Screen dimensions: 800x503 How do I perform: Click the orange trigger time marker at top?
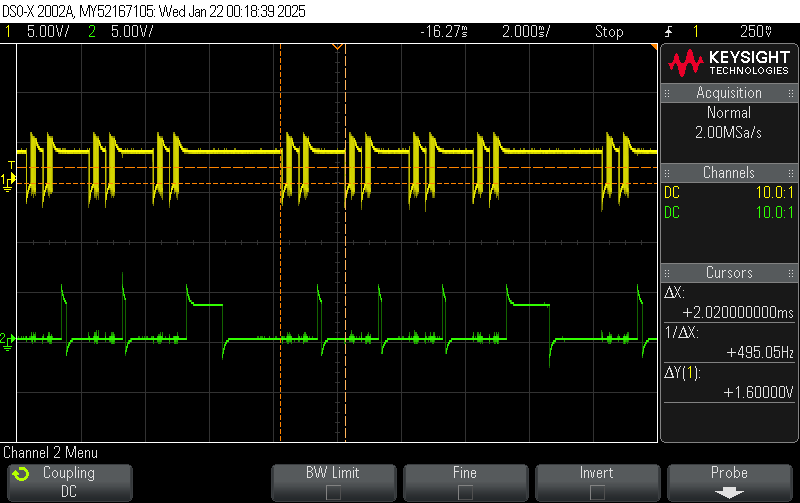click(337, 47)
